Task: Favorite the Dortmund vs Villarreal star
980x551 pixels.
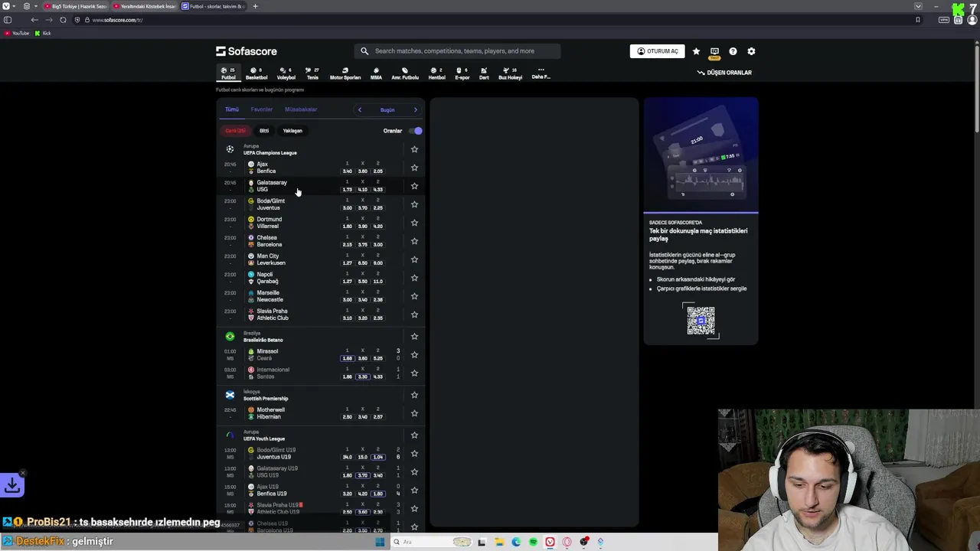Action: 414,223
